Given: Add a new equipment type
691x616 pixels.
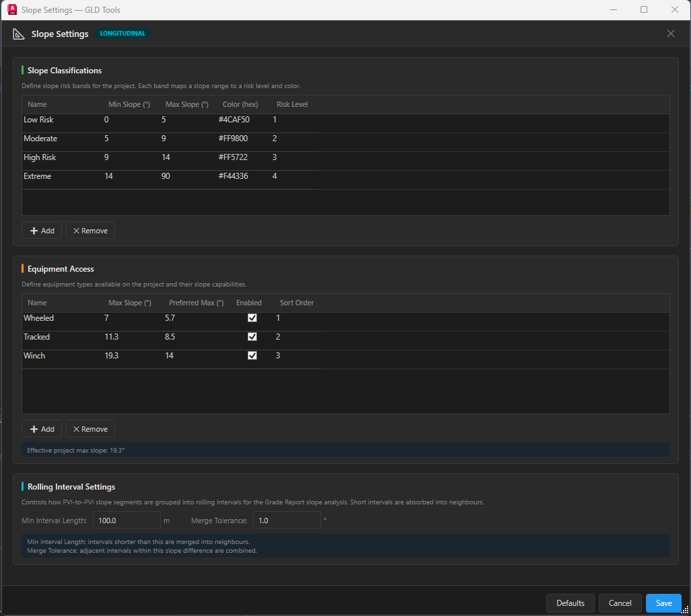Looking at the screenshot, I should [x=42, y=429].
